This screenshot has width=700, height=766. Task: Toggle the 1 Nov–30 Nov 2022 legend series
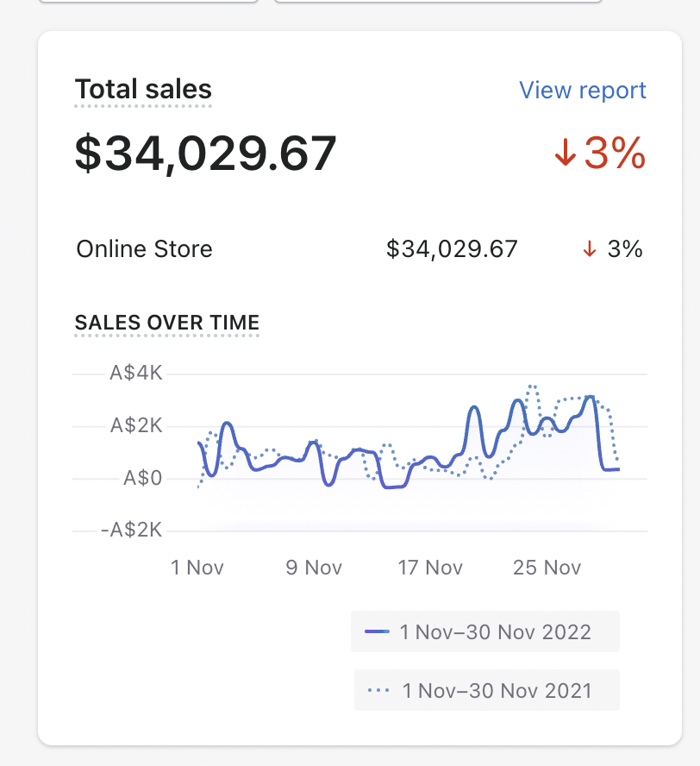tap(495, 632)
